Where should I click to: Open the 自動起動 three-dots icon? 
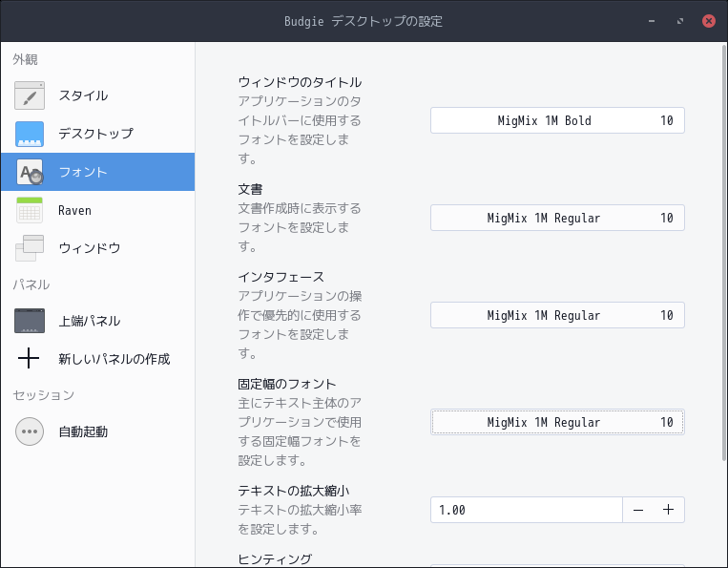tap(30, 431)
